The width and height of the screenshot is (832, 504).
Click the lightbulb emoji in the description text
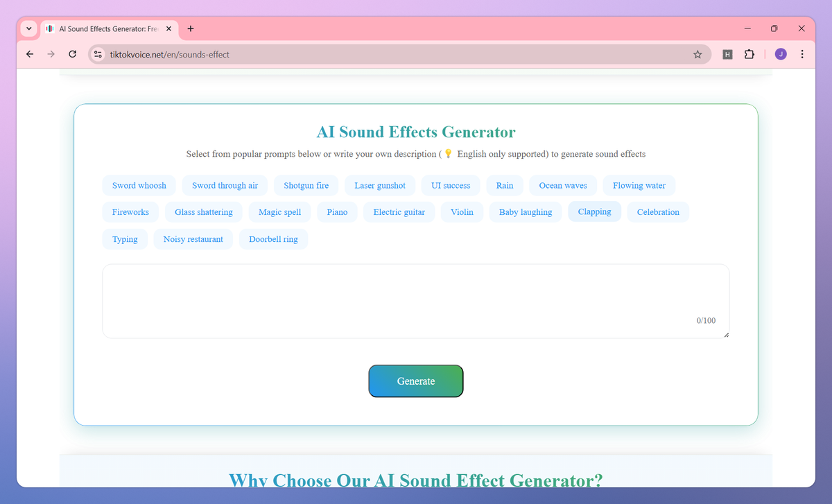coord(447,153)
